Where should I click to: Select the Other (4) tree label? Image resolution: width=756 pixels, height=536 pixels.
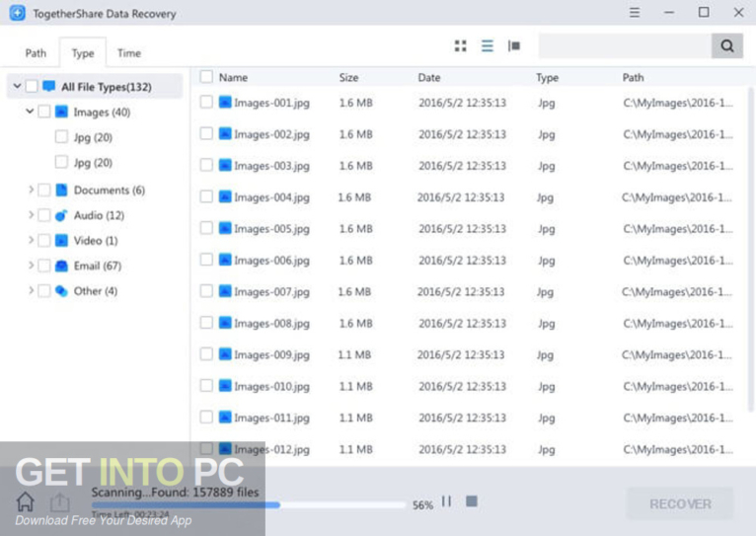point(95,291)
